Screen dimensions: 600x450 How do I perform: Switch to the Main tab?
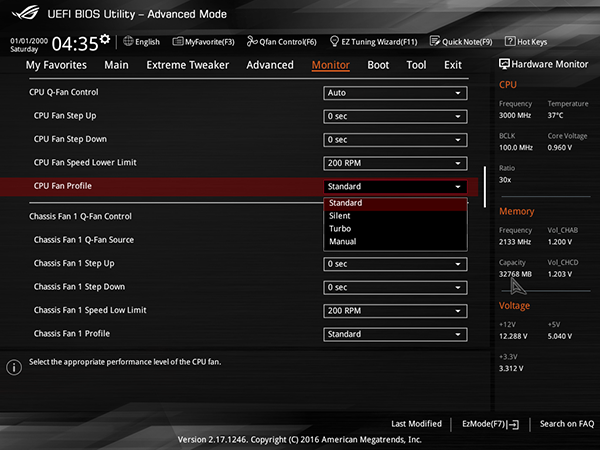[116, 65]
